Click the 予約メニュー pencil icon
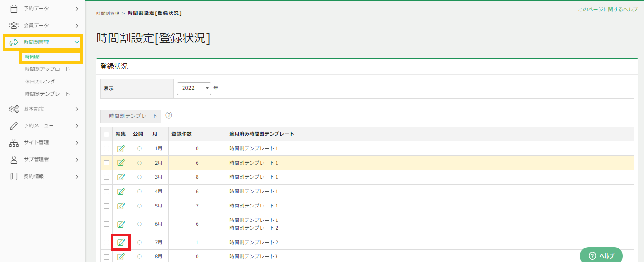 point(14,125)
